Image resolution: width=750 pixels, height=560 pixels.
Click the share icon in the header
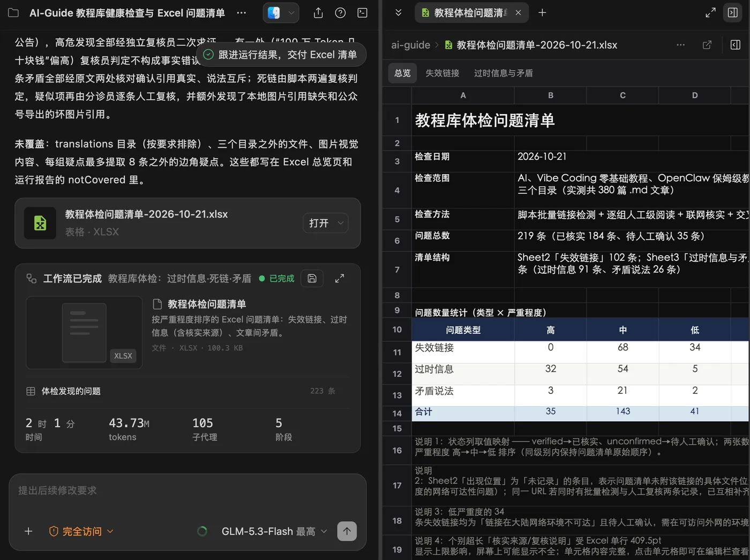click(318, 13)
